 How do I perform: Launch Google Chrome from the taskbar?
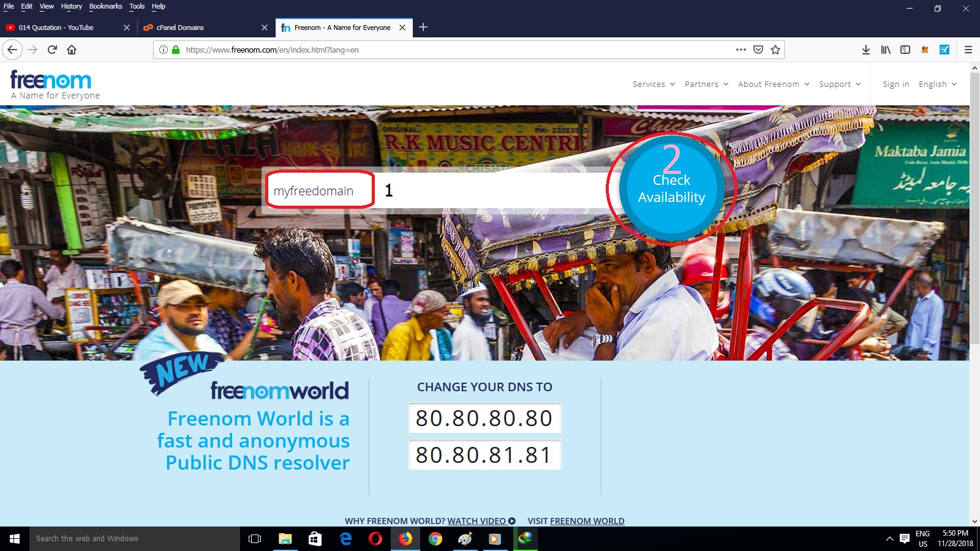tap(435, 539)
